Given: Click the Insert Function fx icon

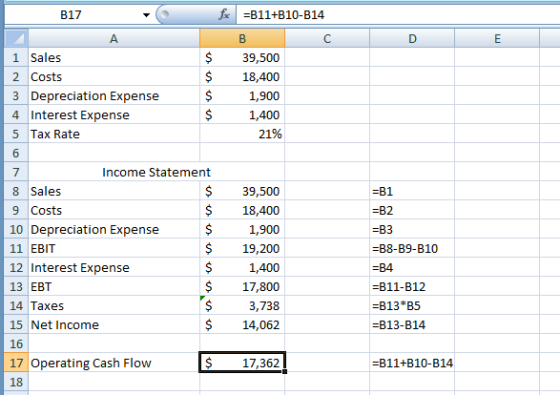Looking at the screenshot, I should click(x=224, y=15).
